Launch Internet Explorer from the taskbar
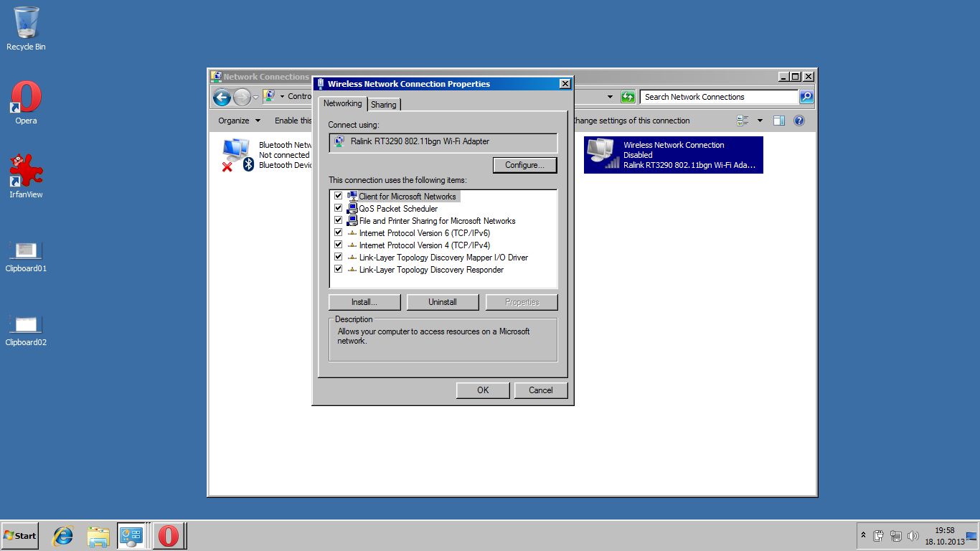This screenshot has height=551, width=980. coord(63,535)
